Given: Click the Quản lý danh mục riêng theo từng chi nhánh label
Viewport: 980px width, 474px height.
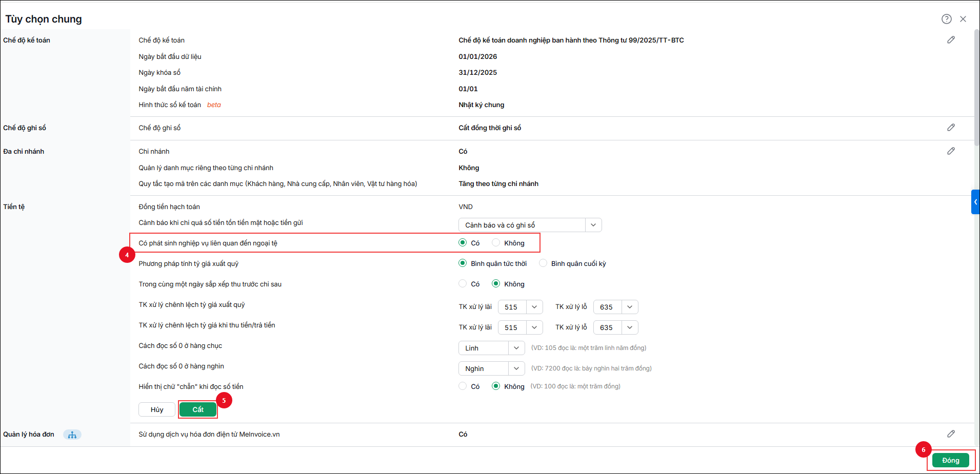Looking at the screenshot, I should (x=206, y=168).
